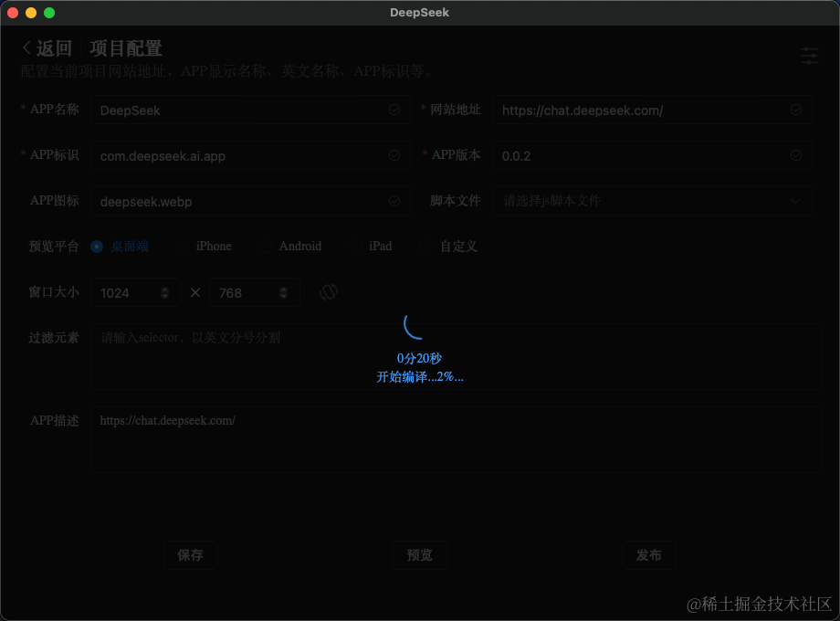The height and width of the screenshot is (621, 840).
Task: Go back via the 返回 link
Action: tap(54, 48)
